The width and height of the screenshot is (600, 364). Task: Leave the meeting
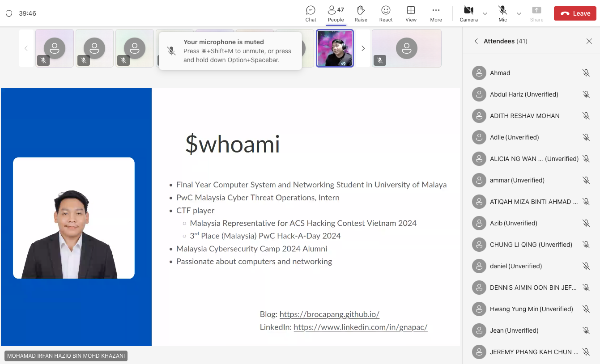coord(575,13)
